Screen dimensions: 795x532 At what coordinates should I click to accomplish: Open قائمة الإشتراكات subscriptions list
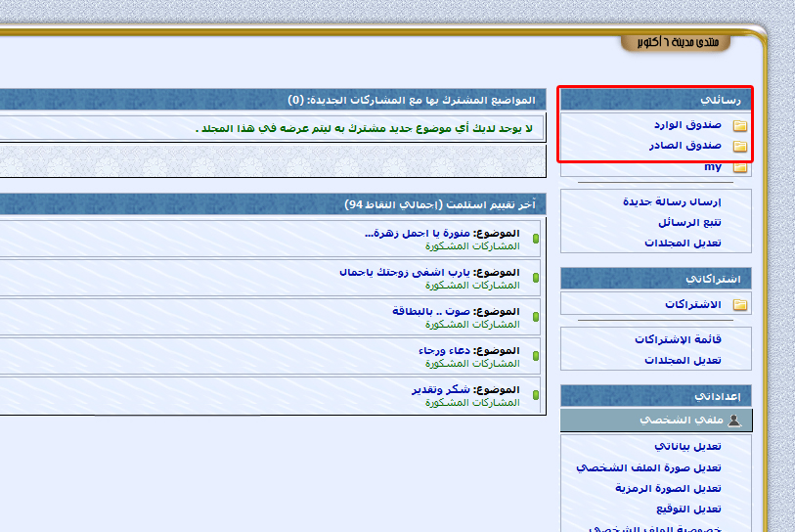[x=677, y=339]
